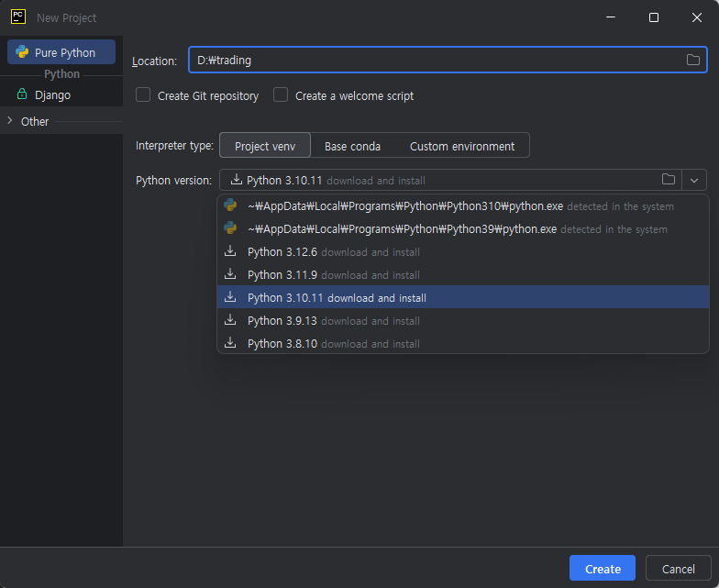The image size is (719, 588).
Task: Browse folder icon in Location field
Action: pos(693,60)
